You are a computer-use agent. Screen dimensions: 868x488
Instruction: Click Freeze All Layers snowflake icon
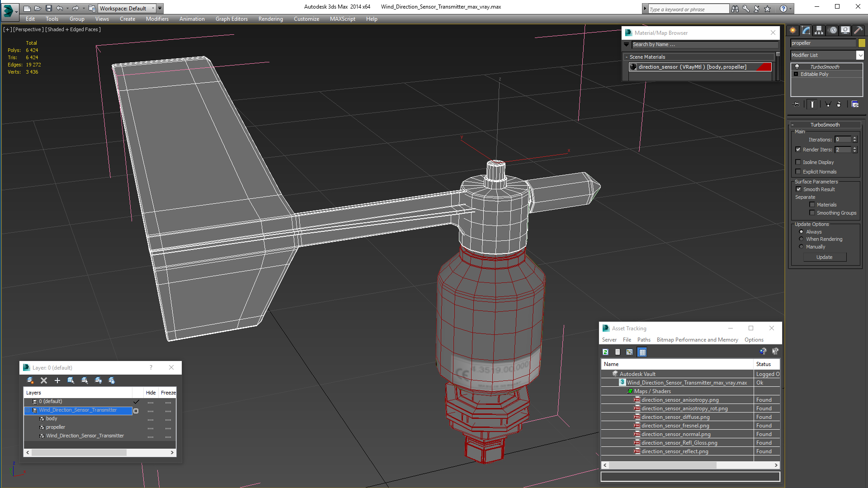pos(112,380)
